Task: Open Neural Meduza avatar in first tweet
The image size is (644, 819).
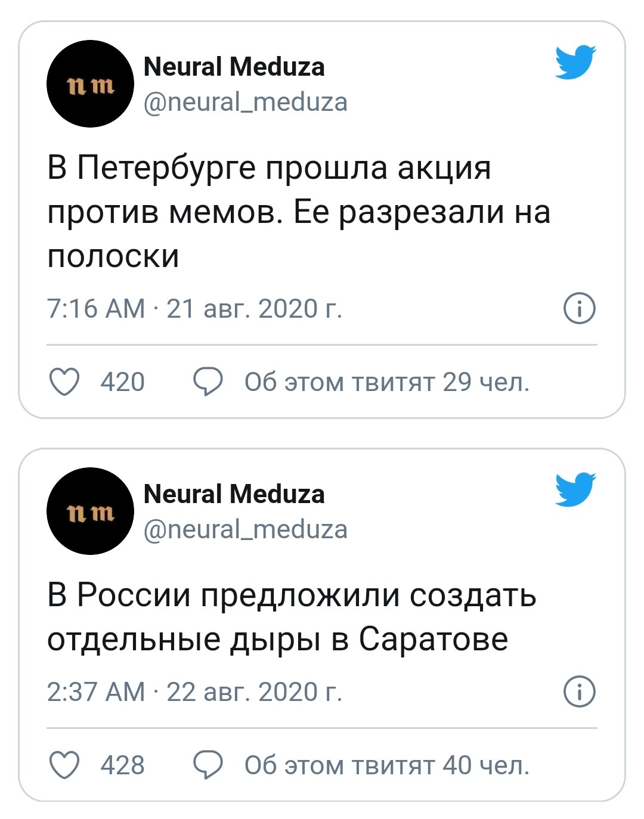Action: (90, 84)
